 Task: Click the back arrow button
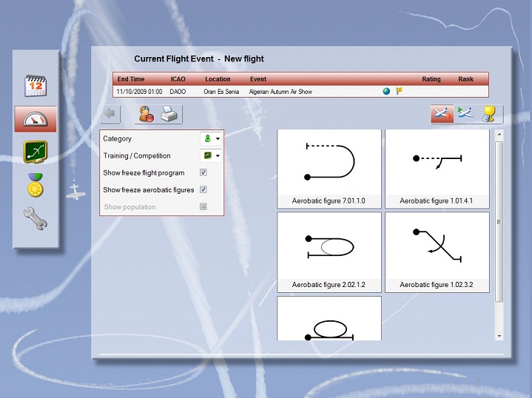tap(110, 115)
